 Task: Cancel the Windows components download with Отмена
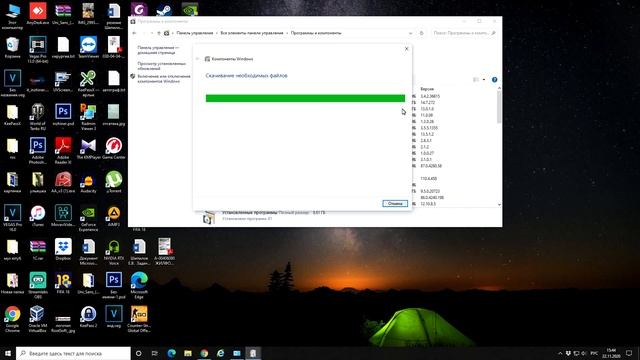pyautogui.click(x=395, y=203)
